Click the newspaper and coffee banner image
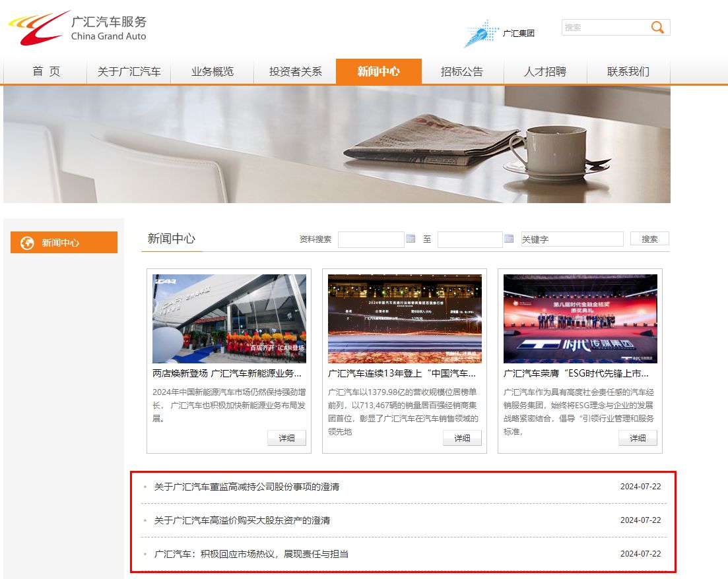The image size is (728, 579). tap(337, 144)
